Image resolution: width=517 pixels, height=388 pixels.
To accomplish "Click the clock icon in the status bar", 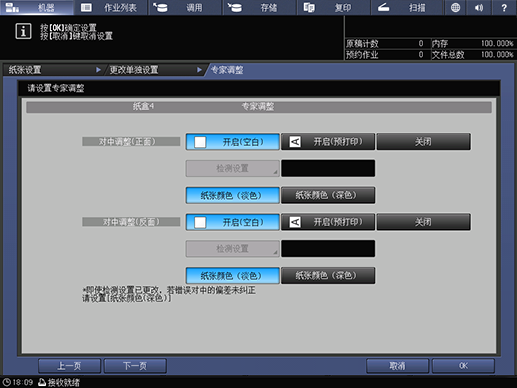I will tap(7, 382).
